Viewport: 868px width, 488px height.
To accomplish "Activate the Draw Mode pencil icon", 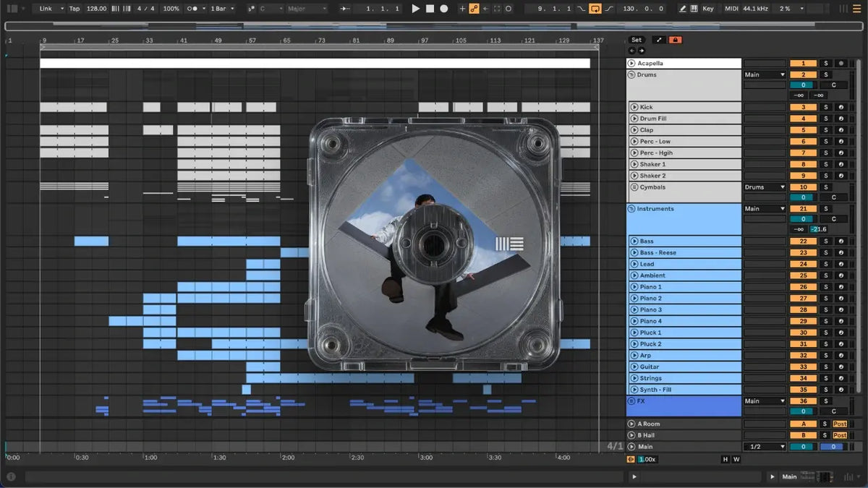I will tap(683, 9).
